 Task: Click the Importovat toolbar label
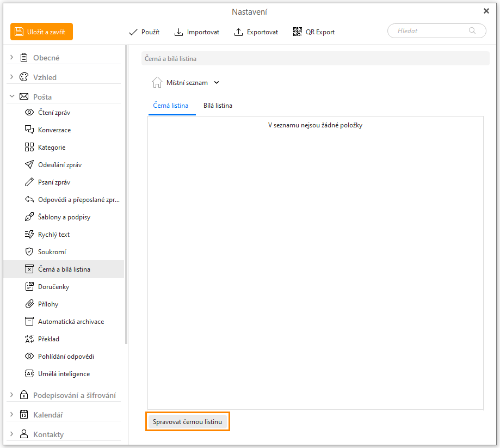[x=203, y=32]
